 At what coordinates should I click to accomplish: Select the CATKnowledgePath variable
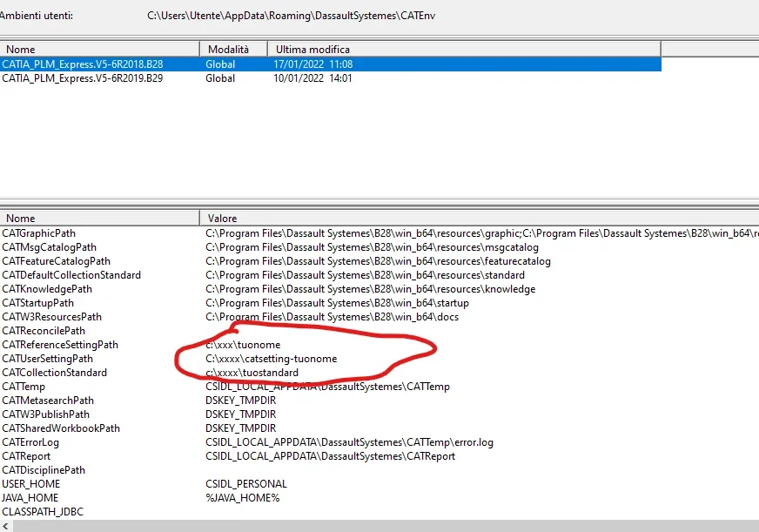47,289
